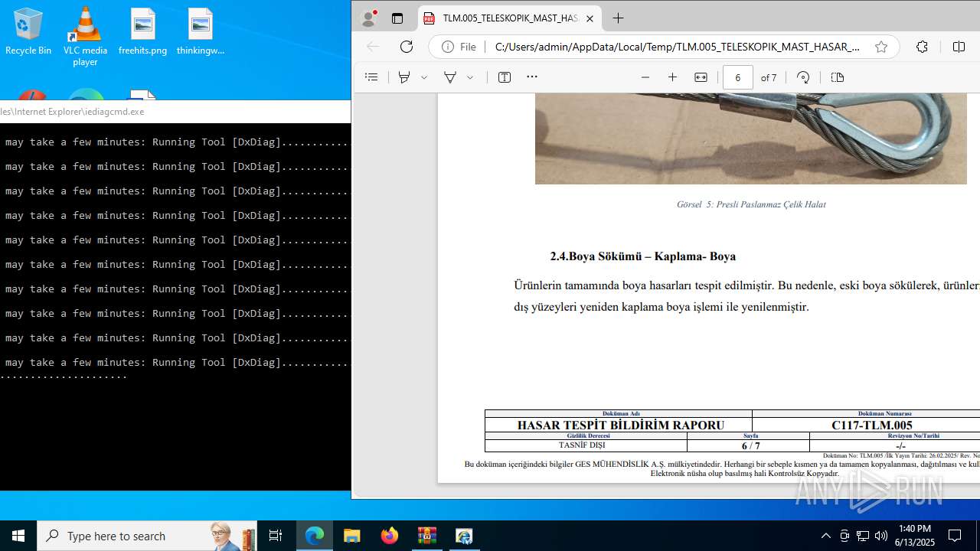This screenshot has height=551, width=980.
Task: Open the Extensions puzzle icon
Action: coord(922,47)
